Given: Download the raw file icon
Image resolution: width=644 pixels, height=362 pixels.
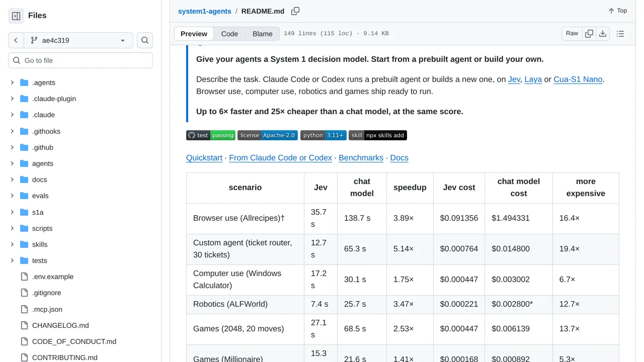Looking at the screenshot, I should tap(603, 34).
